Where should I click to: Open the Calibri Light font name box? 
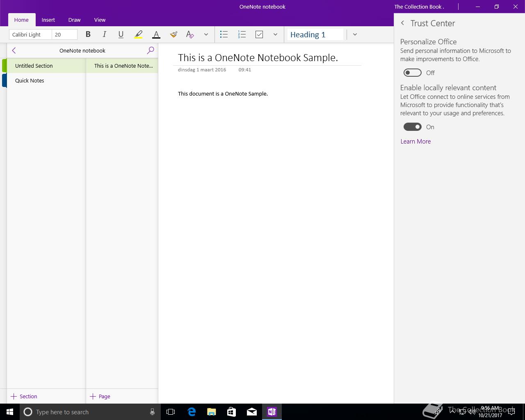click(30, 34)
